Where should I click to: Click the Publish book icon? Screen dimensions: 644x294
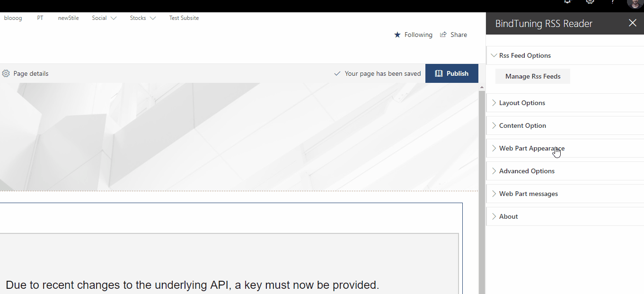coord(439,73)
